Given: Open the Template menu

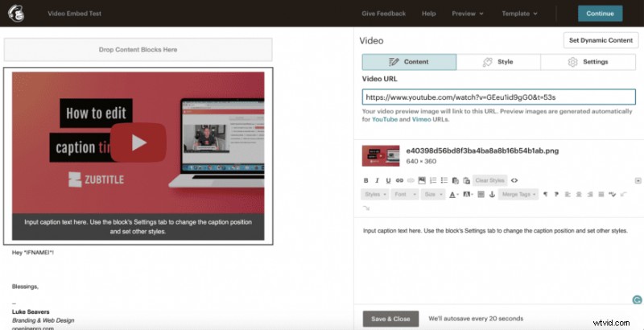Looking at the screenshot, I should pyautogui.click(x=519, y=14).
